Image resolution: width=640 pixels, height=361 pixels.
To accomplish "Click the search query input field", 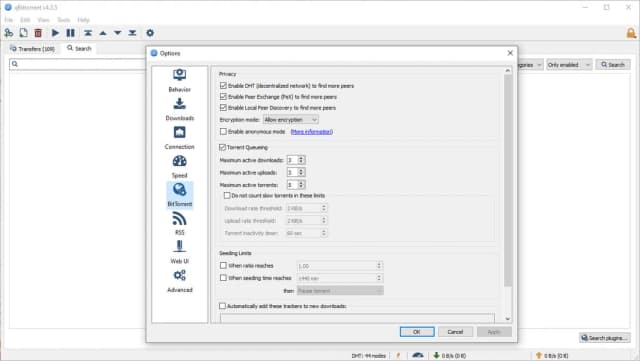I will click(x=78, y=64).
